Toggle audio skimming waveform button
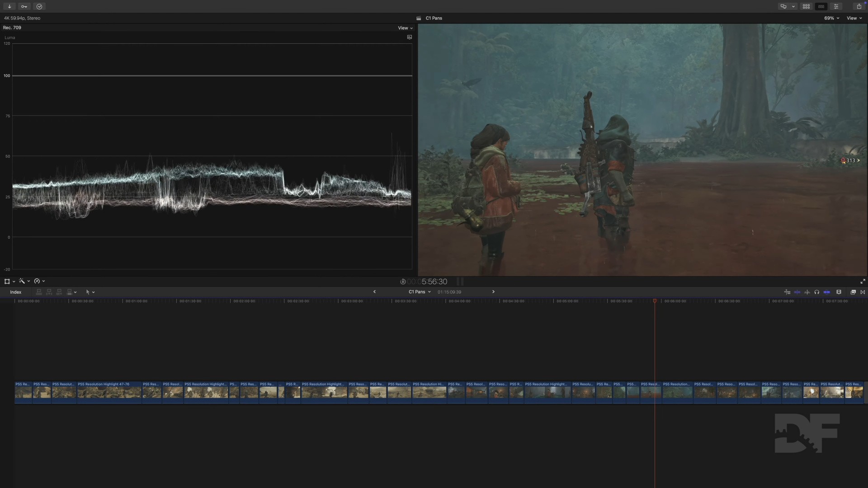Viewport: 868px width, 488px height. (807, 292)
